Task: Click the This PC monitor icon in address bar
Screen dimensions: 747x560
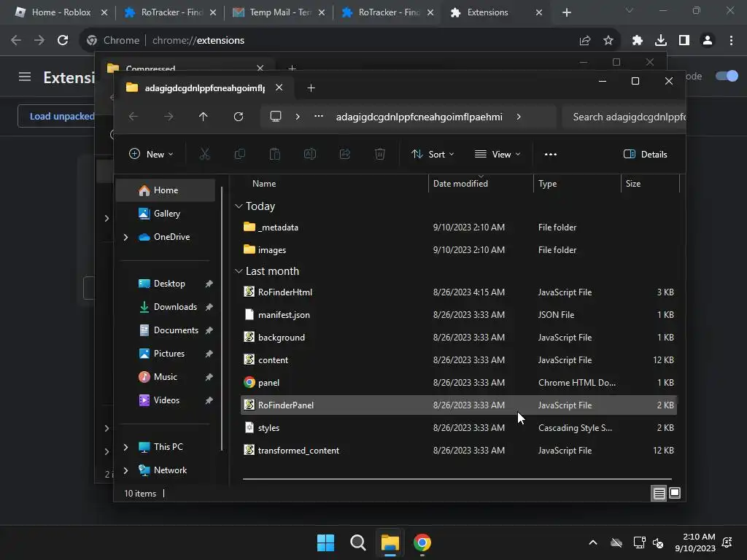Action: [275, 117]
